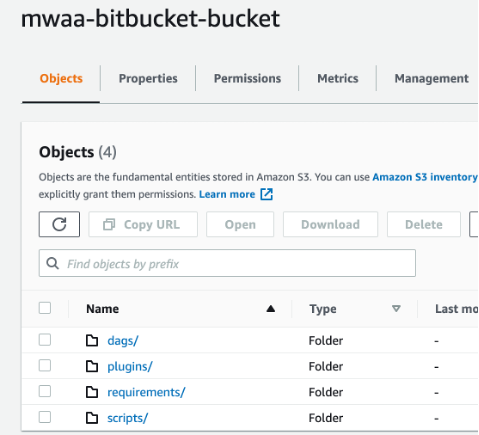The image size is (479, 435).
Task: Click the Folder type cell for scripts/
Action: coord(326,418)
